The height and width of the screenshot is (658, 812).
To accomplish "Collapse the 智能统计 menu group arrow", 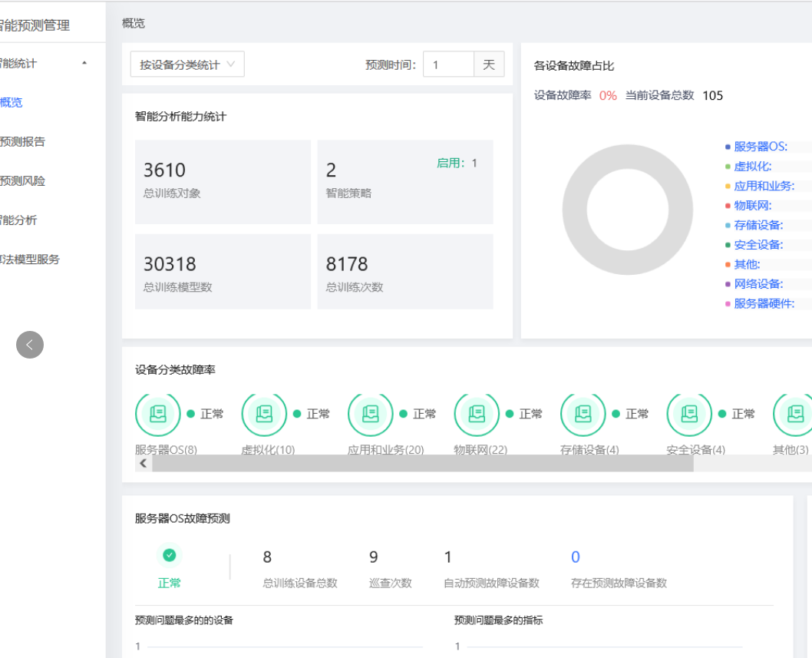I will pyautogui.click(x=84, y=63).
